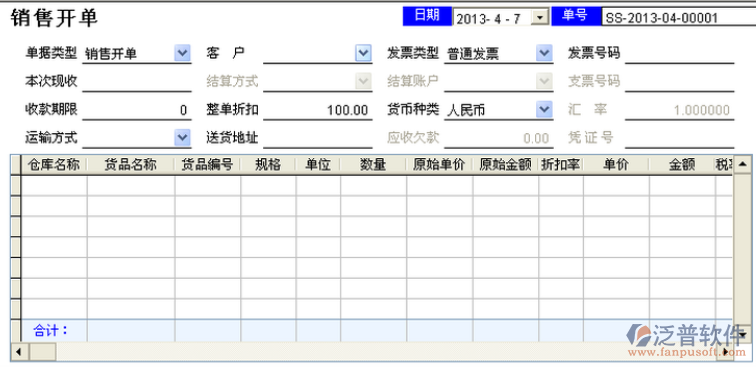
Task: Click the 仓库名称 column header
Action: click(x=54, y=165)
